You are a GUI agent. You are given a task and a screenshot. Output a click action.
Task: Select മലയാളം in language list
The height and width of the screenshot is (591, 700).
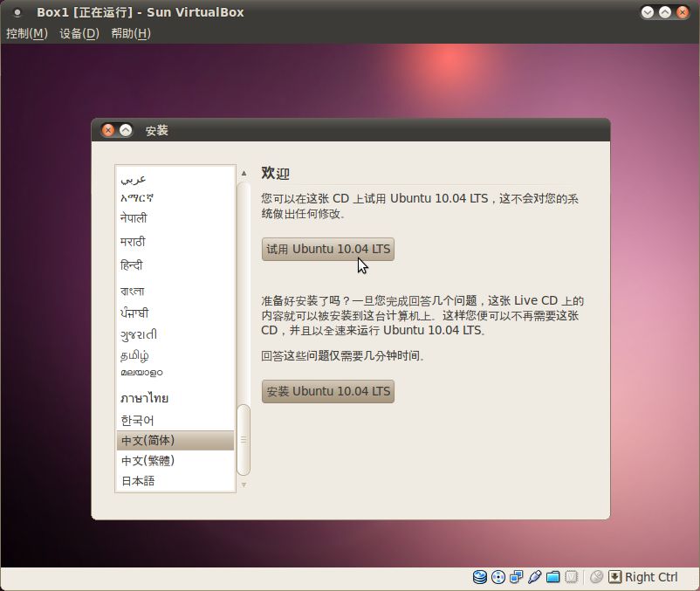pyautogui.click(x=175, y=373)
